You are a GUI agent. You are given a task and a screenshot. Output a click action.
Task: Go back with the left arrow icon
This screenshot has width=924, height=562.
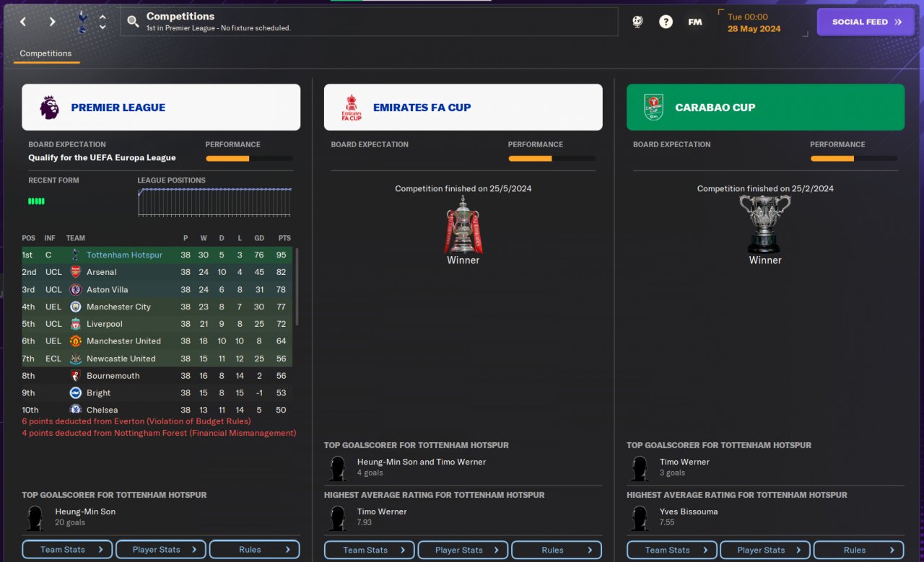point(23,22)
